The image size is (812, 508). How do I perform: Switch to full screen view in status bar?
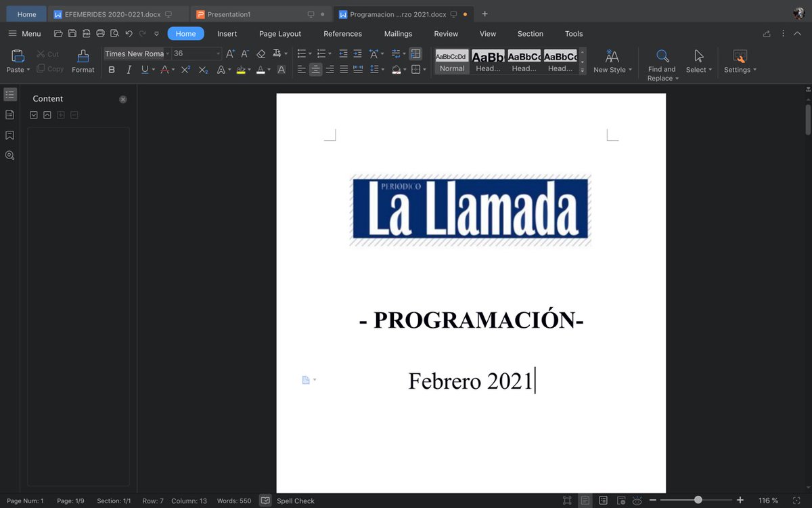[x=567, y=501]
